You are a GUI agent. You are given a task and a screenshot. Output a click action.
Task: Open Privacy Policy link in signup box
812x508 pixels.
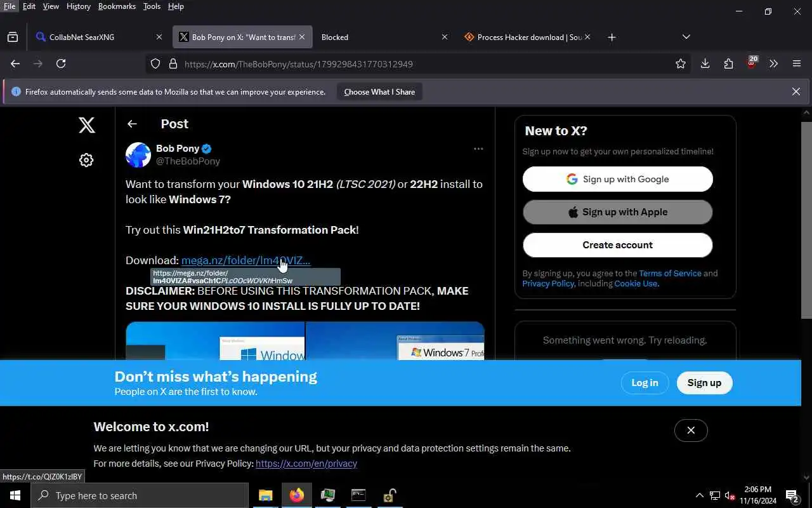pos(548,283)
